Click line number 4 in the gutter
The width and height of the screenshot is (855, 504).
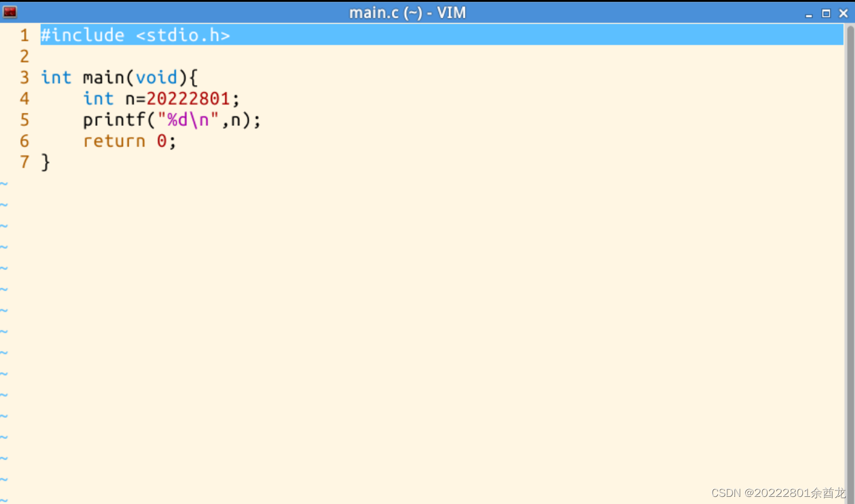pos(24,99)
